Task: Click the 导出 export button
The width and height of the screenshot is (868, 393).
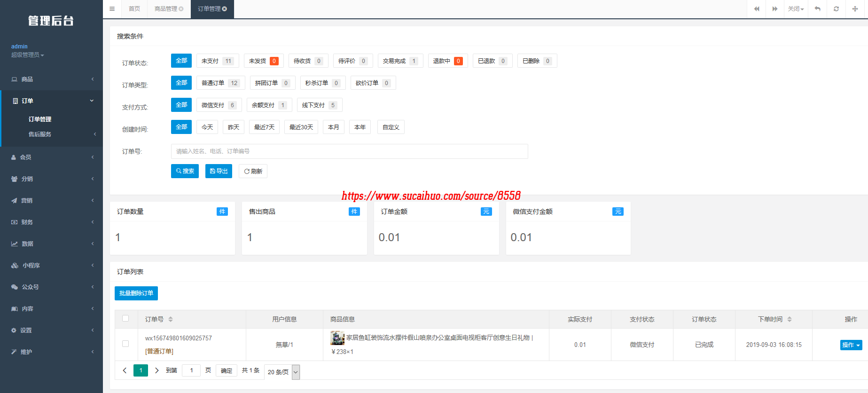Action: 219,171
